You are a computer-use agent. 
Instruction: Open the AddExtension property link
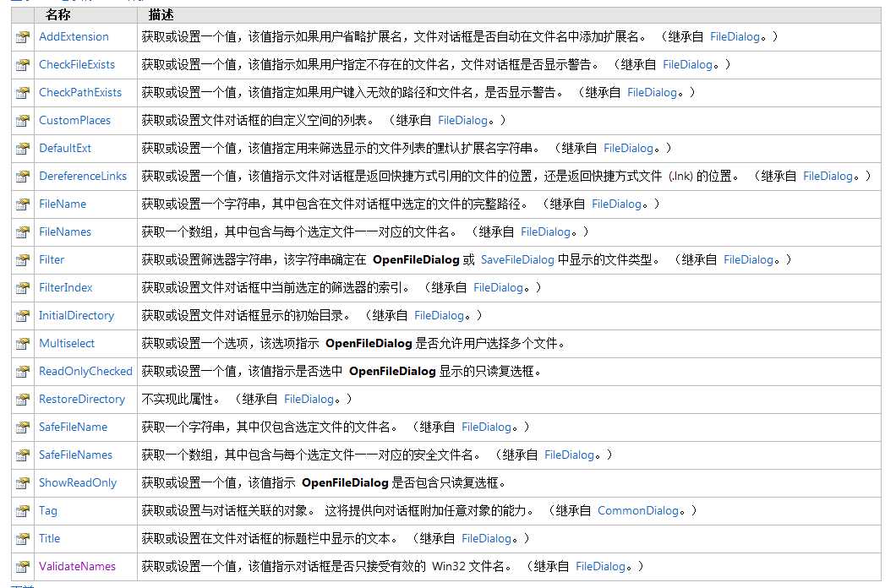74,36
